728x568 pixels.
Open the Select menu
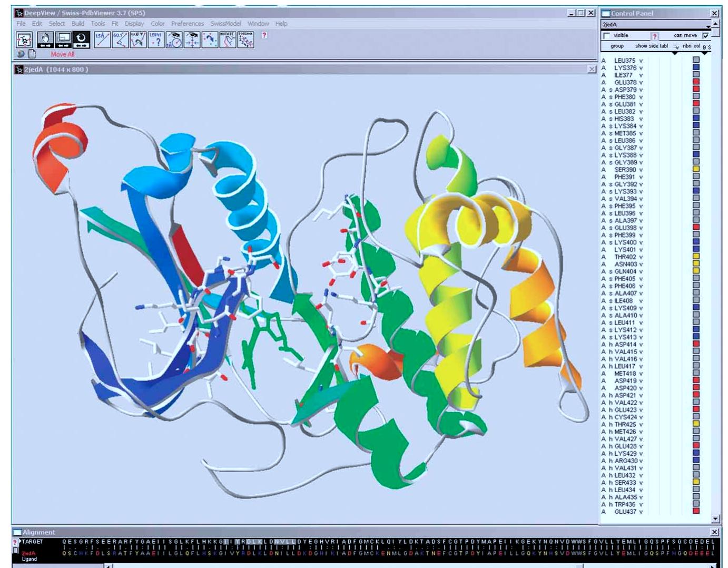tap(57, 24)
